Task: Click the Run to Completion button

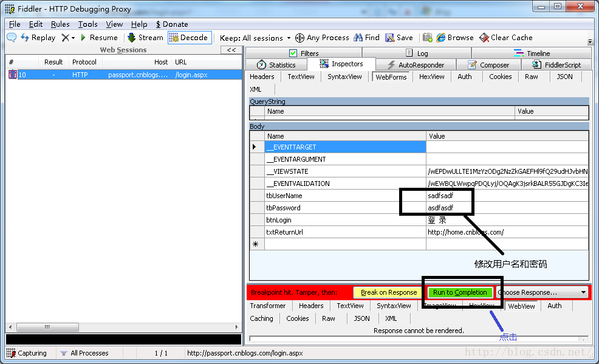Action: [460, 292]
